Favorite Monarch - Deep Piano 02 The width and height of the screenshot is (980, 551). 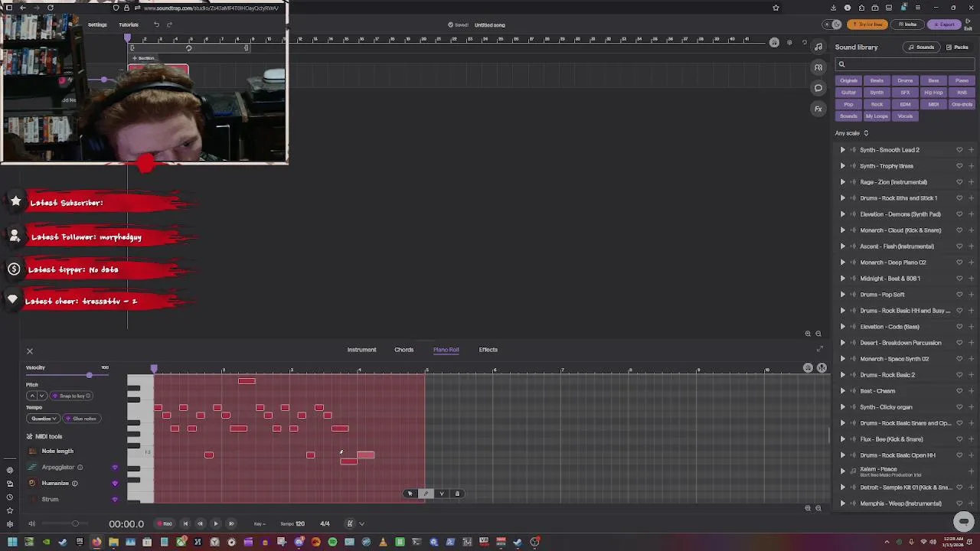coord(959,262)
